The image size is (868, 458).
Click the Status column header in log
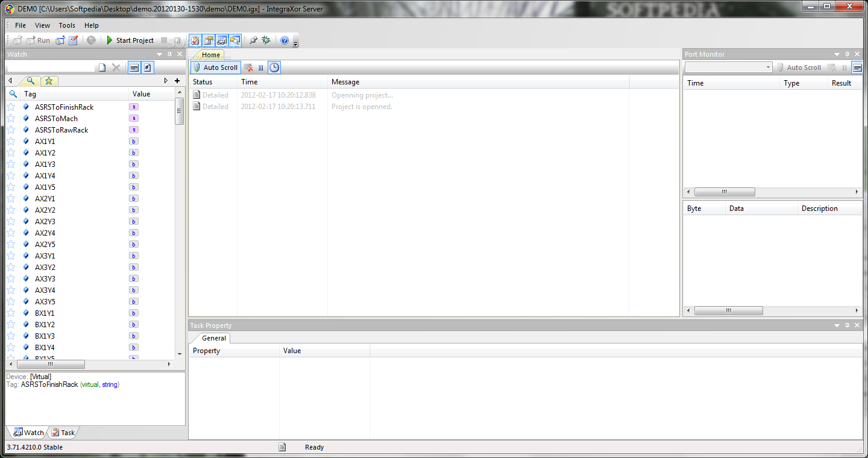pyautogui.click(x=213, y=82)
